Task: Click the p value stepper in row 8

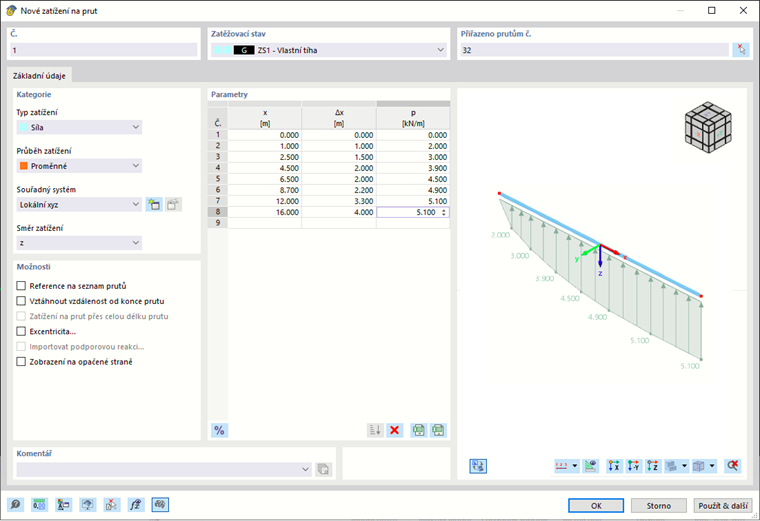Action: [443, 212]
